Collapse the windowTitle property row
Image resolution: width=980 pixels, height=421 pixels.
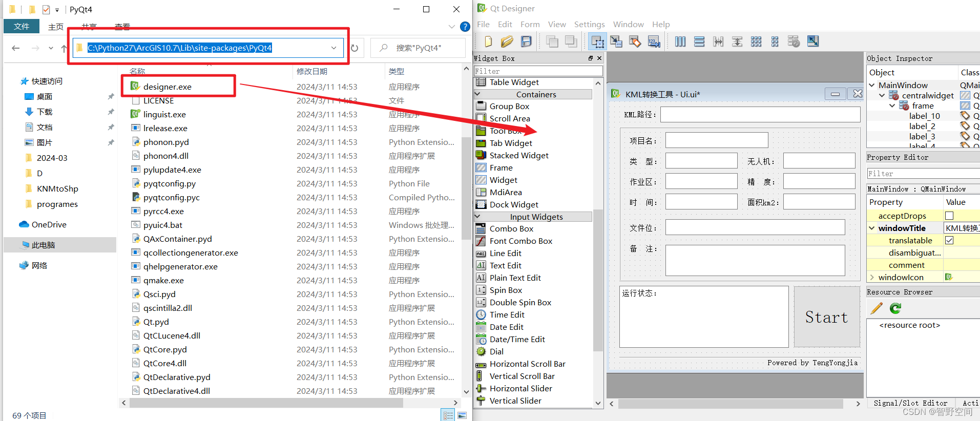tap(872, 228)
